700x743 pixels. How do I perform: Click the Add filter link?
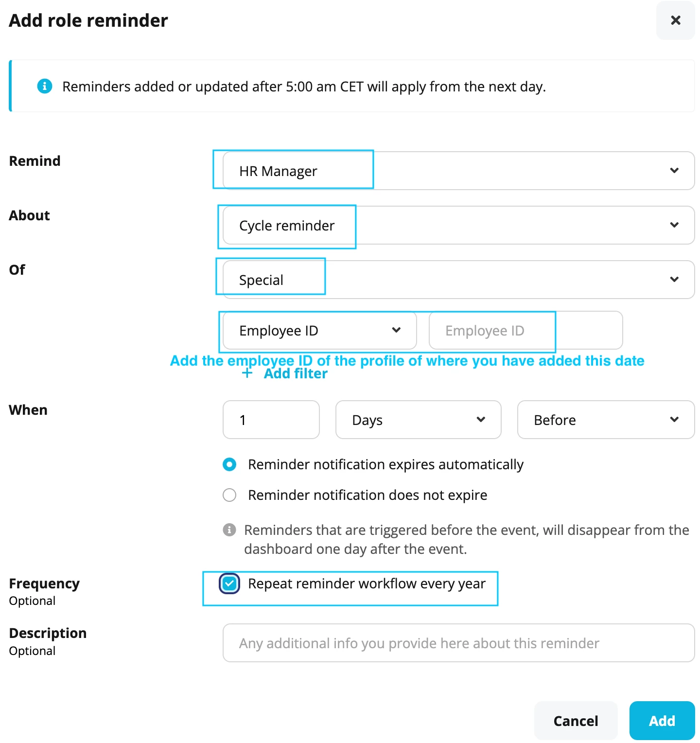tap(296, 373)
